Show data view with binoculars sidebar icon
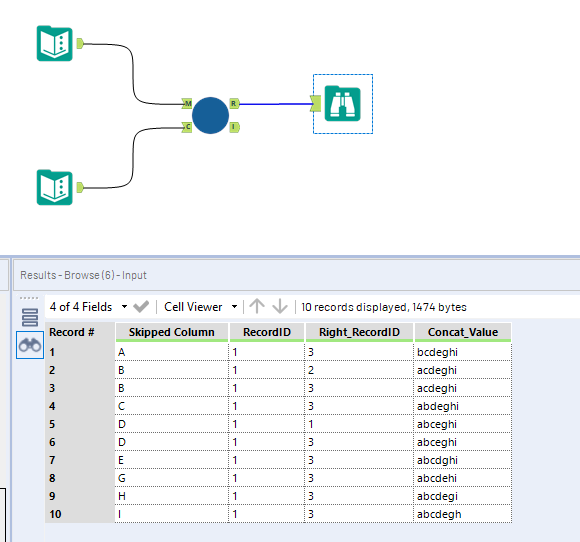 click(x=30, y=345)
